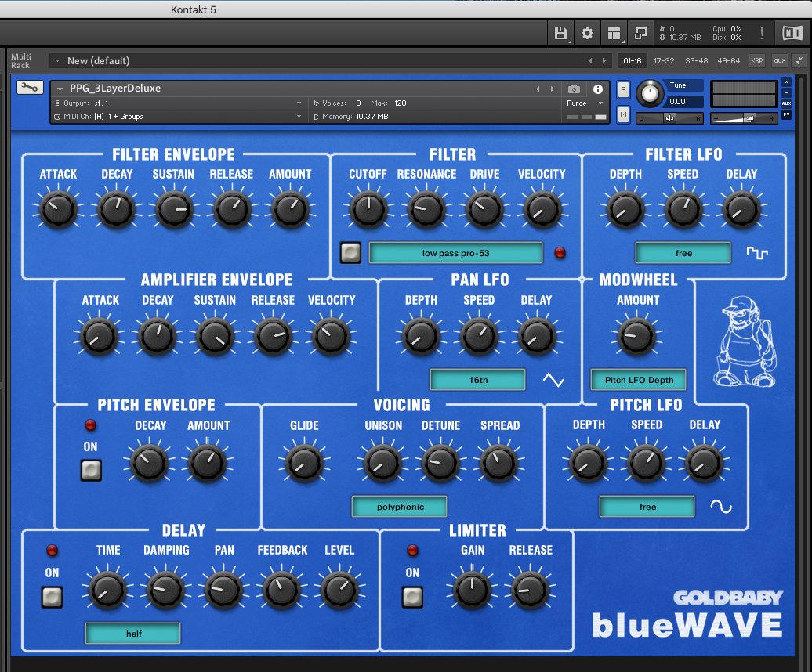Screen dimensions: 812x672
Task: Open the Files save menu disk icon
Action: pyautogui.click(x=560, y=34)
